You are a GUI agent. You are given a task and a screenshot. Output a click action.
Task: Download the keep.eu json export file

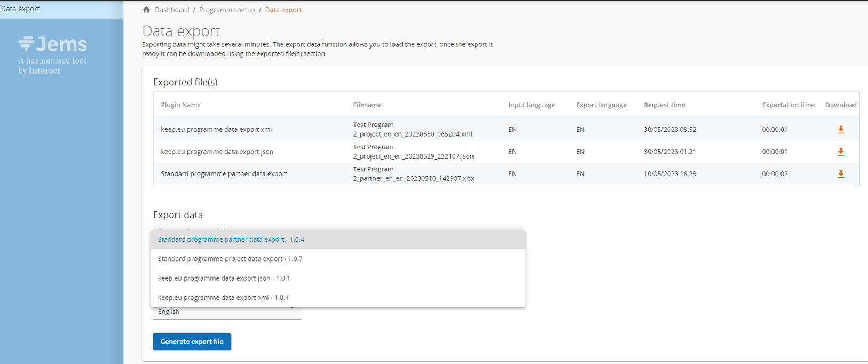click(x=840, y=152)
